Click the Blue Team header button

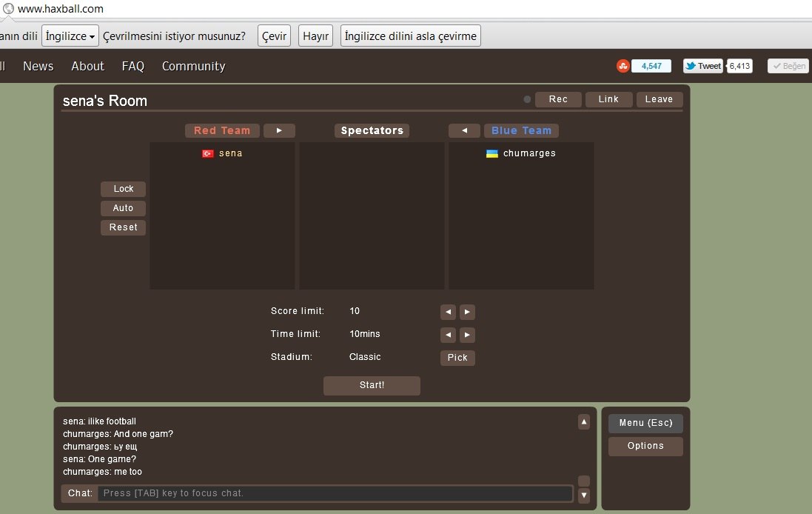coord(522,130)
